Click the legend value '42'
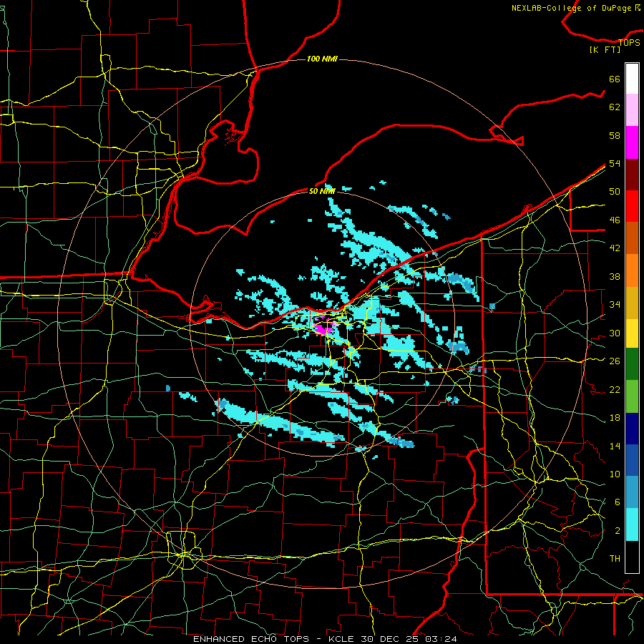Screen dimensions: 644x644 (615, 248)
